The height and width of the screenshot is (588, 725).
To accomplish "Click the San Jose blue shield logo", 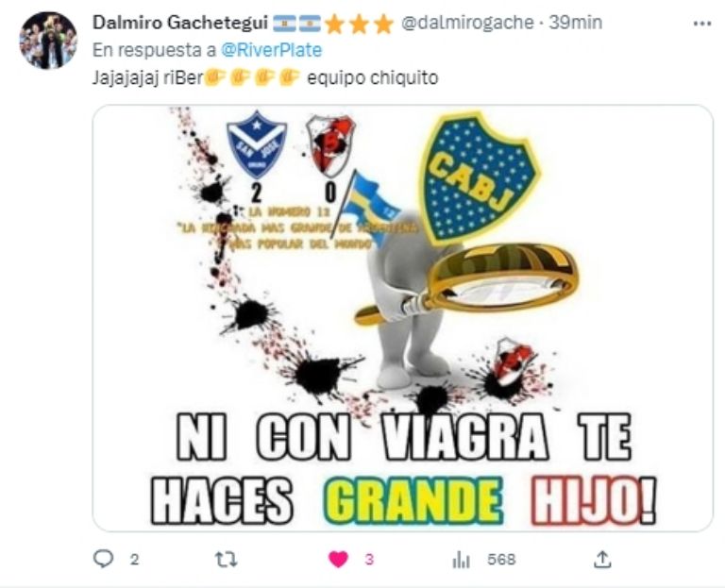I will (257, 144).
